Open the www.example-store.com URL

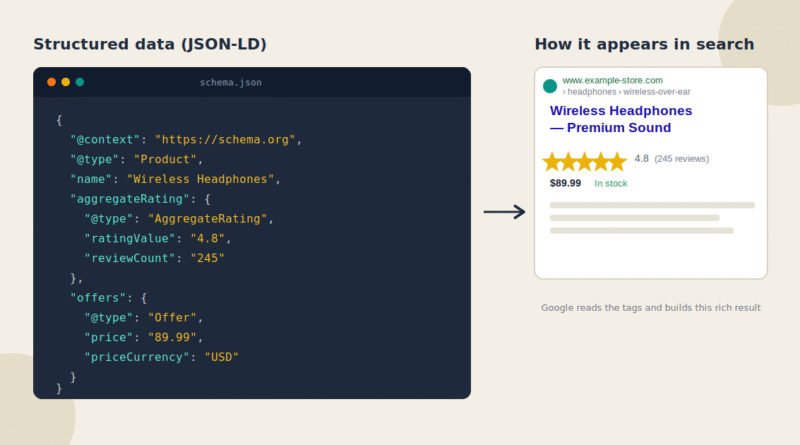(x=613, y=80)
